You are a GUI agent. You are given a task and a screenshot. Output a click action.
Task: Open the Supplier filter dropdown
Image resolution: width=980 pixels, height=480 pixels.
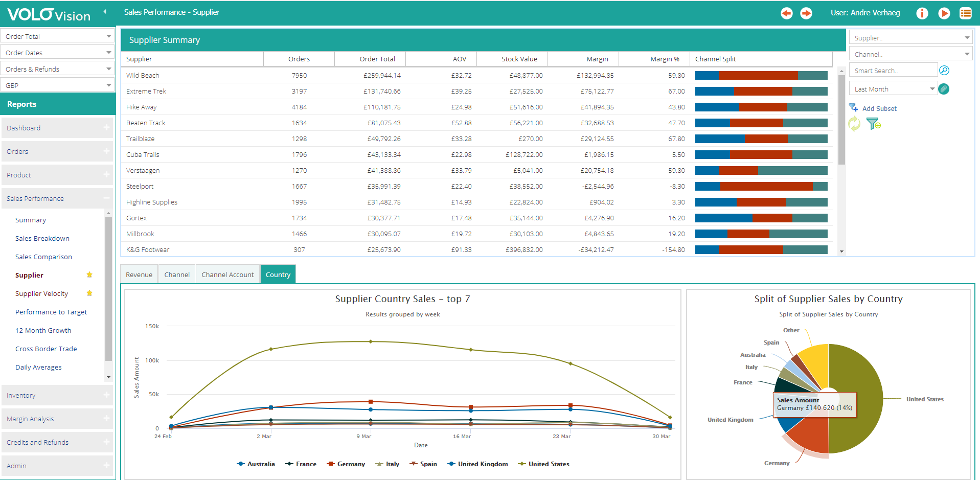(x=910, y=38)
